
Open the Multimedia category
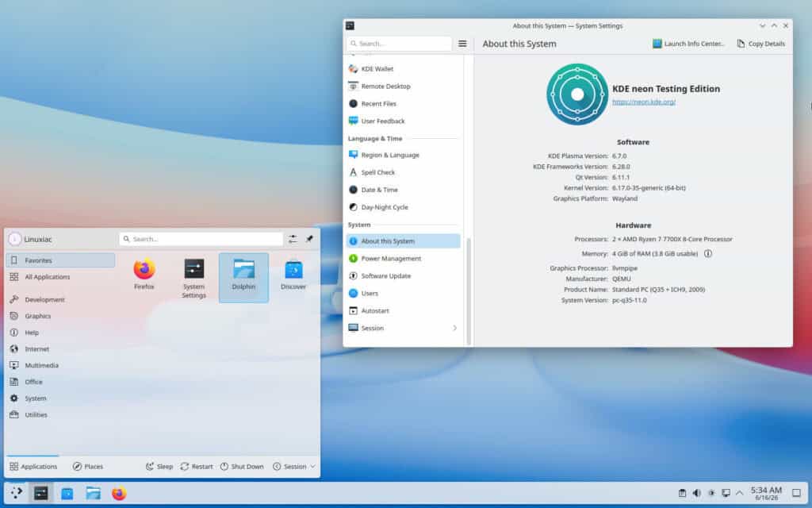[x=60, y=365]
